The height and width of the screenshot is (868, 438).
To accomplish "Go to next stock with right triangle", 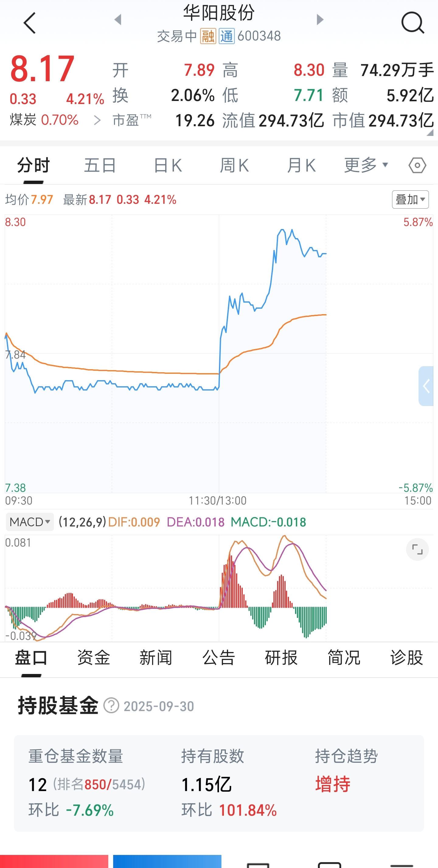I will coord(320,19).
